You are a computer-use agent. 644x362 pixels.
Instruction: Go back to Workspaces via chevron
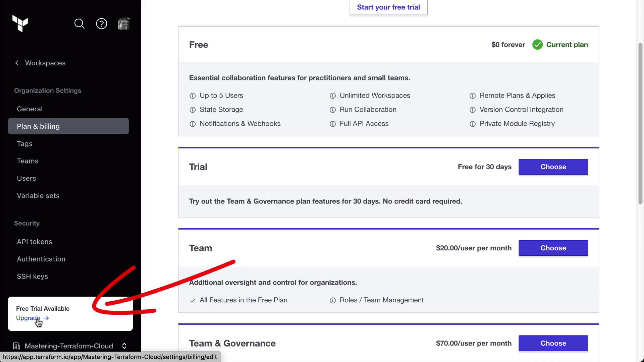pyautogui.click(x=17, y=63)
